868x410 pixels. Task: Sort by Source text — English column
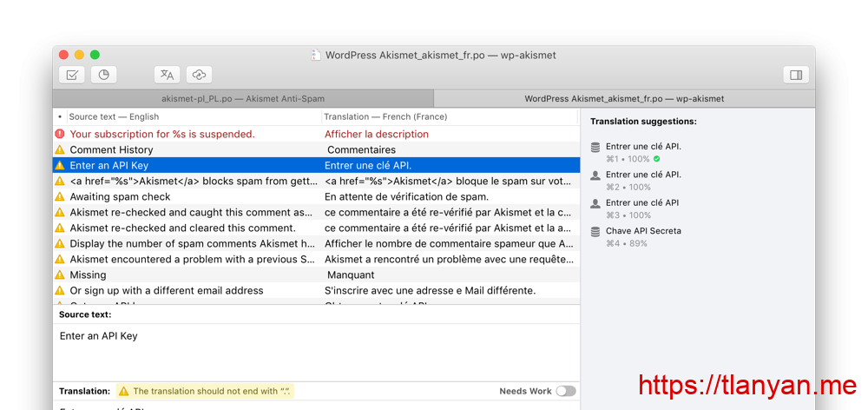(x=191, y=116)
